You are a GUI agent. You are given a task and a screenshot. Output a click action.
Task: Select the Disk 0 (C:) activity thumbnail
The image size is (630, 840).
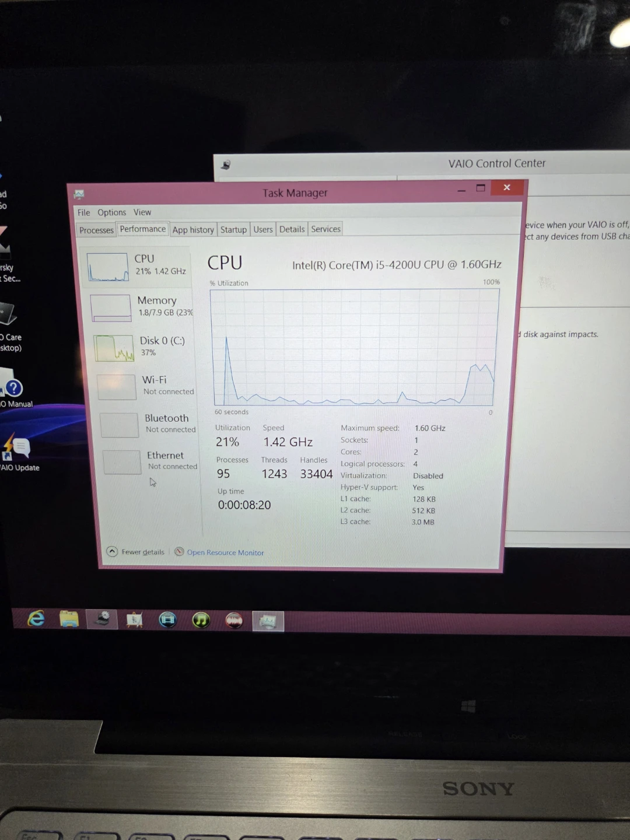(114, 348)
